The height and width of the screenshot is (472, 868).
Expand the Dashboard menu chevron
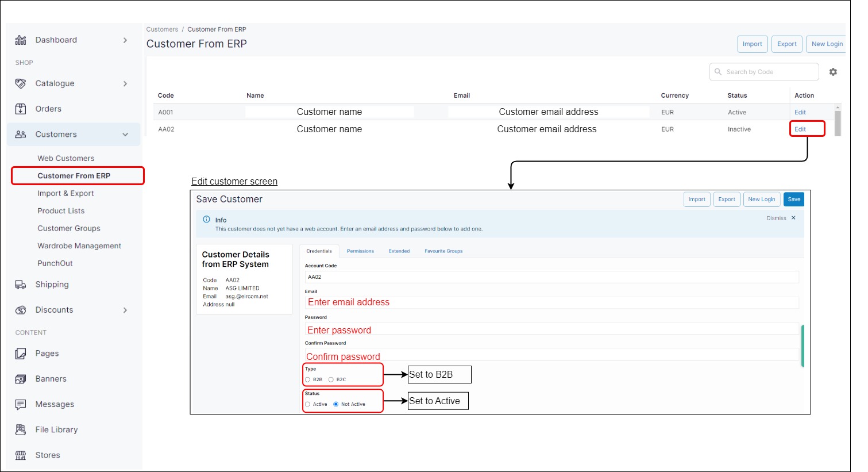click(x=125, y=40)
